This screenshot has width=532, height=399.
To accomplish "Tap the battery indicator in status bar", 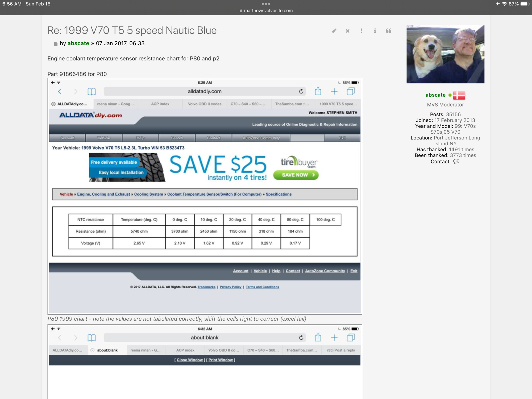I will coord(525,4).
